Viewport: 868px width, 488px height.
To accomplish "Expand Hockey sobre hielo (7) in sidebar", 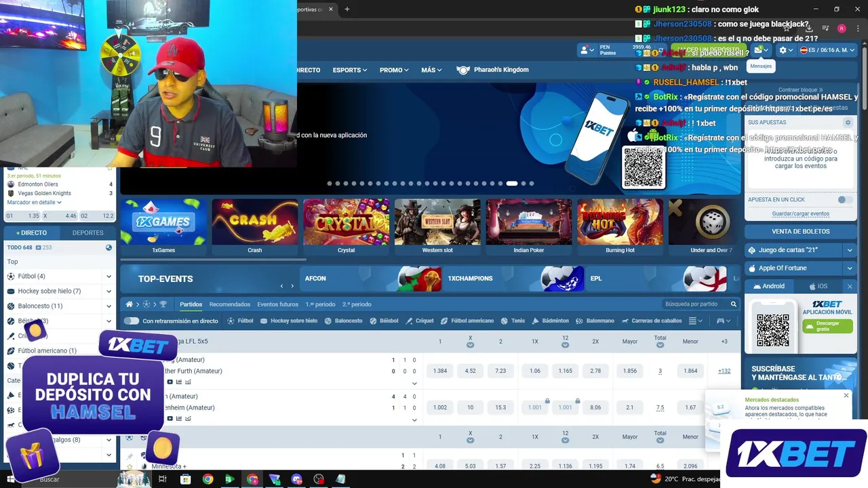I will 108,291.
